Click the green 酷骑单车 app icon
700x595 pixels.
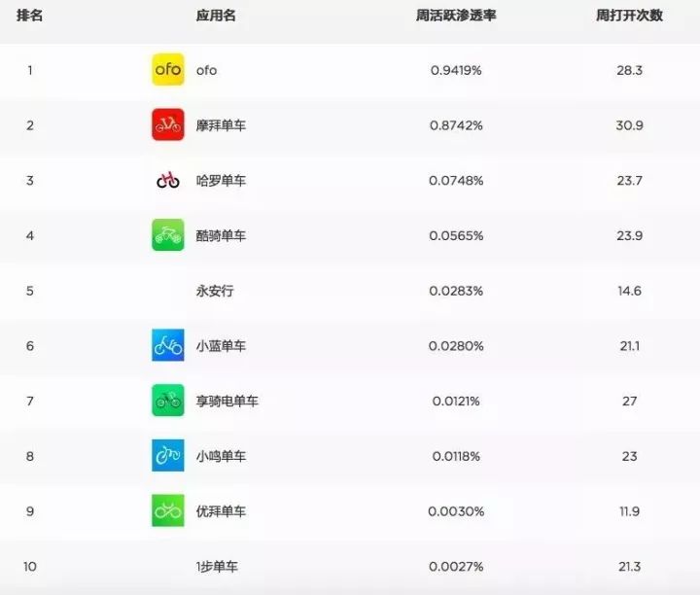pyautogui.click(x=168, y=234)
